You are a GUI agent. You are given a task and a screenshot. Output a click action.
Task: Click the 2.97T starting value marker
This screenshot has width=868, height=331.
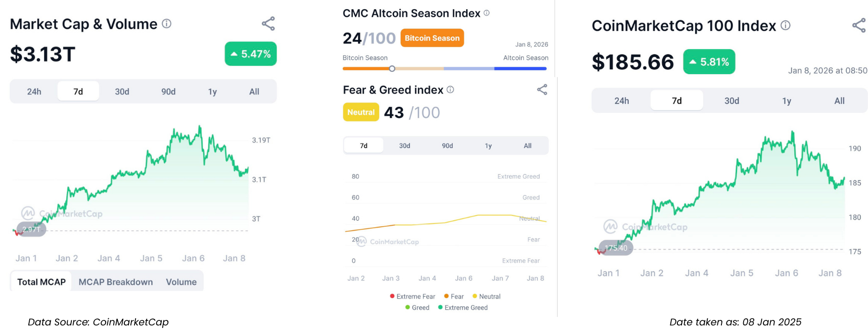(x=31, y=229)
